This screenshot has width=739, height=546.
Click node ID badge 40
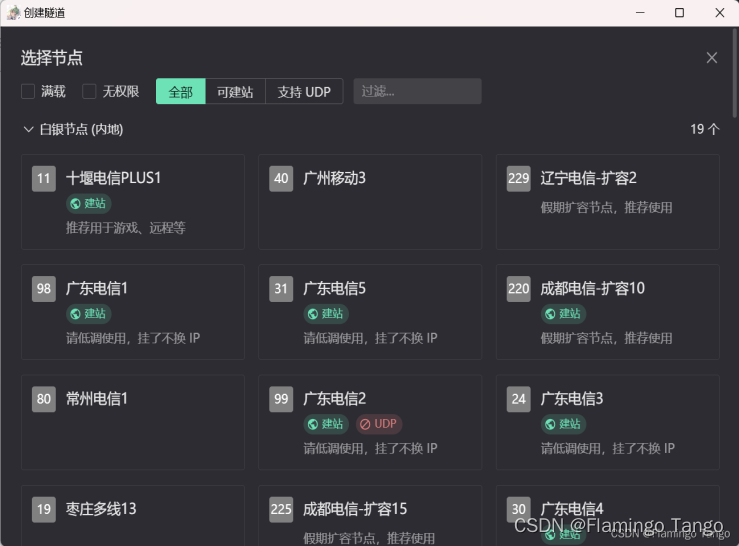point(281,179)
